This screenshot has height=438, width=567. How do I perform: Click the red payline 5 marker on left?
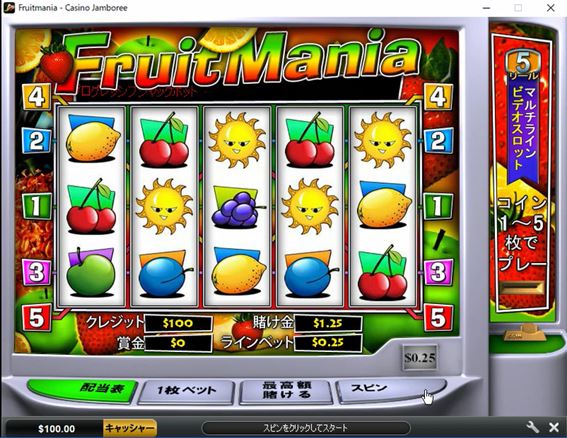(x=37, y=318)
